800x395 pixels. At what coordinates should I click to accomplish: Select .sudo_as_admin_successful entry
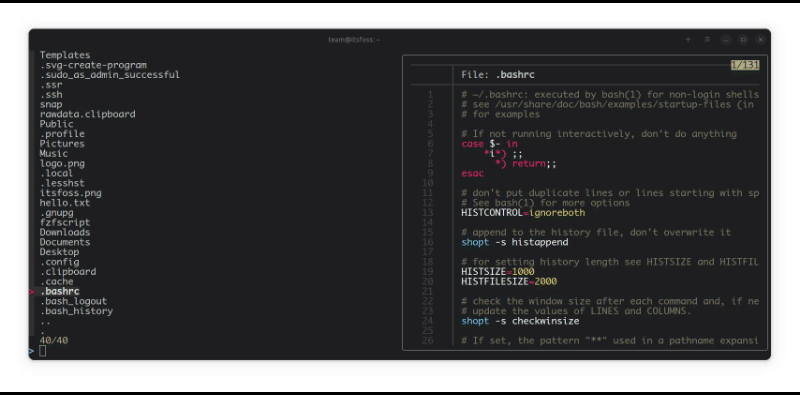pos(110,75)
